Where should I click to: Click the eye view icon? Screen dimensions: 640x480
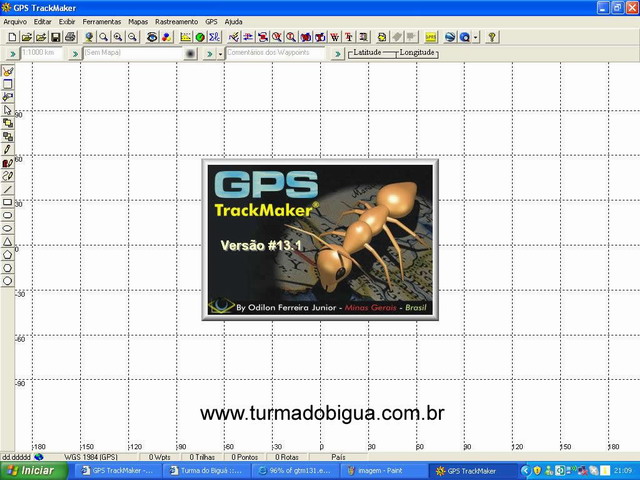pyautogui.click(x=152, y=37)
